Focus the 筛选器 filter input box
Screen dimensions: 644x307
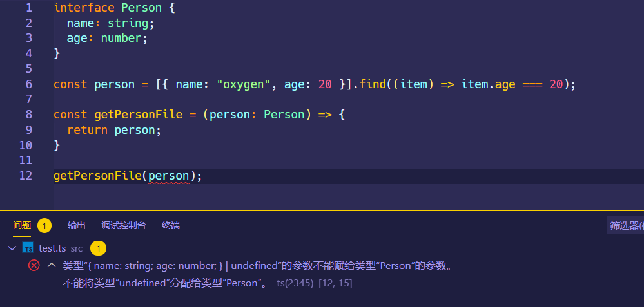click(625, 225)
